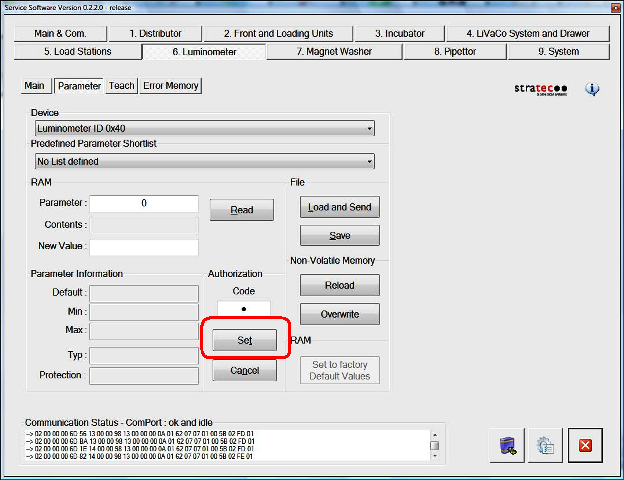Viewport: 624px width, 480px height.
Task: Click the Reload button
Action: pos(340,285)
